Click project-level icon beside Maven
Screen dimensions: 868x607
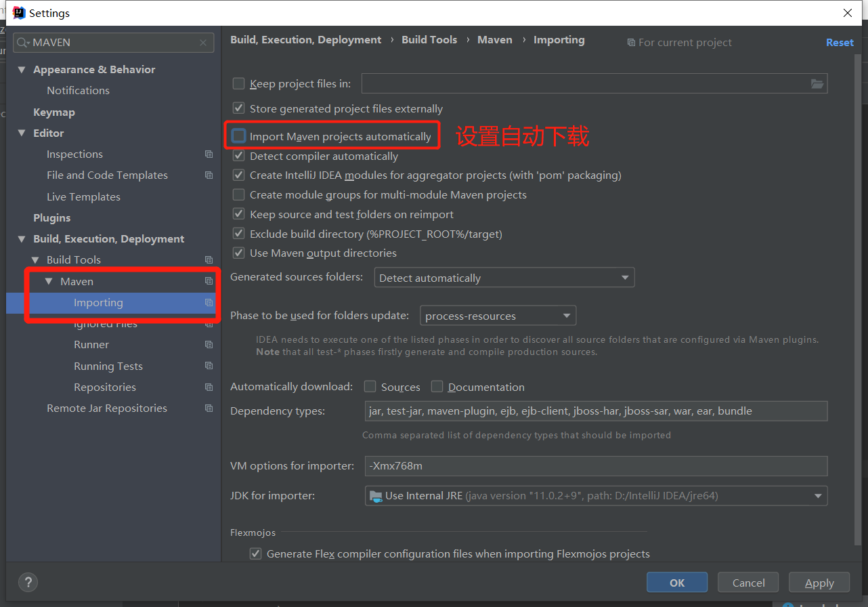pos(209,281)
